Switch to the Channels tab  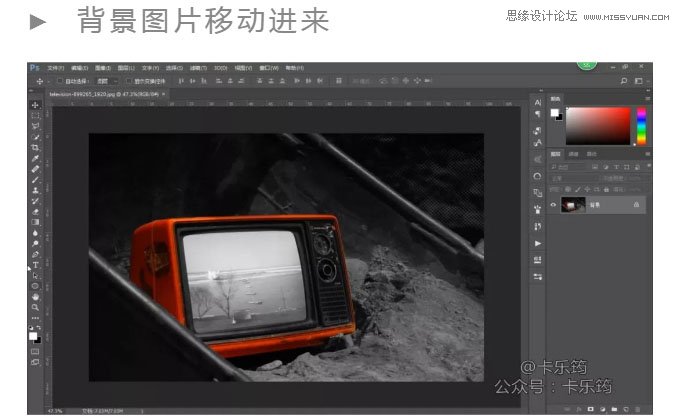point(574,154)
